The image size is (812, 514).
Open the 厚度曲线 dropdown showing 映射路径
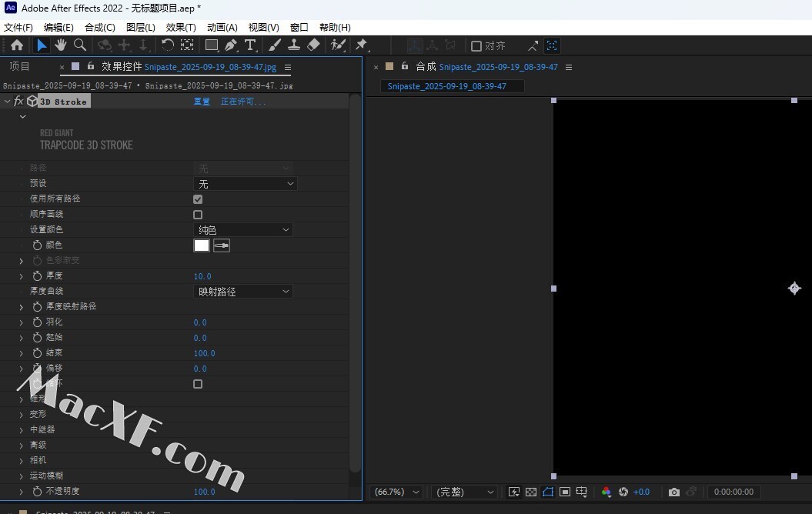243,292
